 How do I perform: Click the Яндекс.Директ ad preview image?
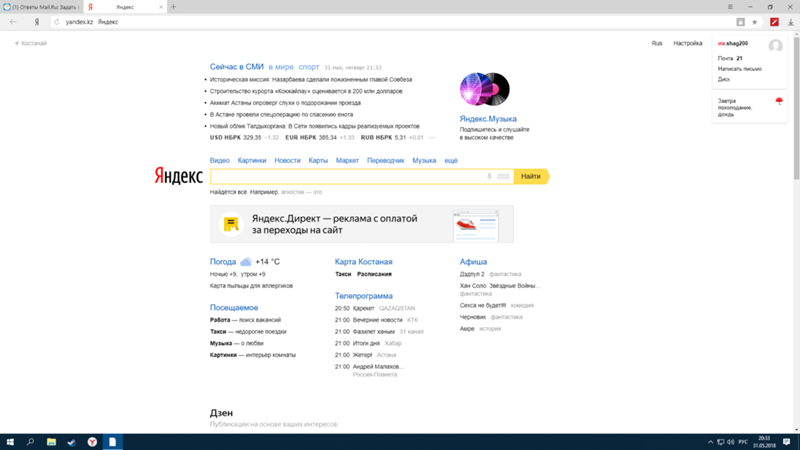(x=476, y=225)
